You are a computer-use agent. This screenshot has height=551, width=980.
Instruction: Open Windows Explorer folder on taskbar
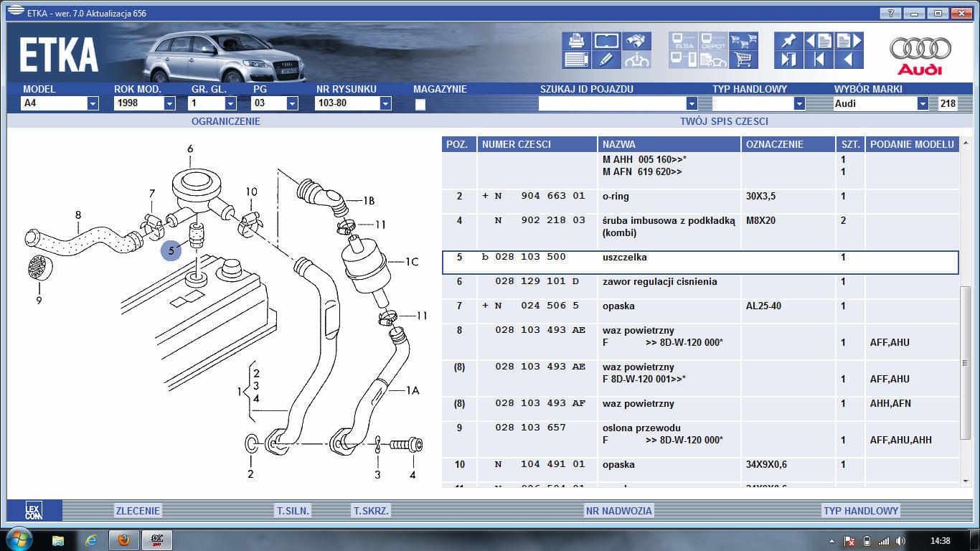pos(58,540)
